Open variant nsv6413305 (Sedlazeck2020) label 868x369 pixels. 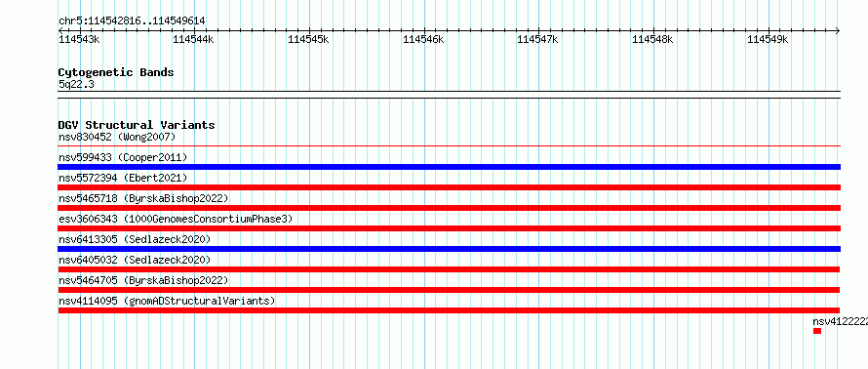135,239
